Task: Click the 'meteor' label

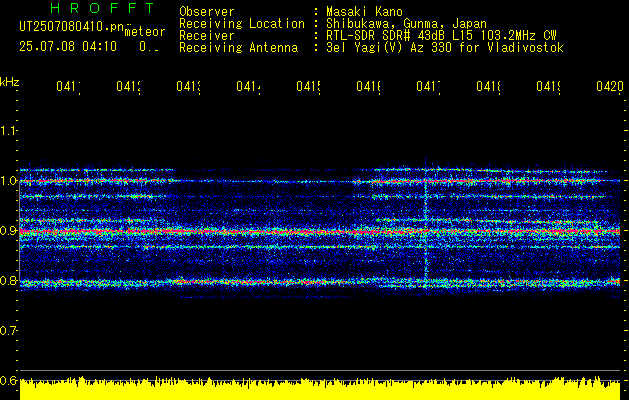Action: click(145, 32)
